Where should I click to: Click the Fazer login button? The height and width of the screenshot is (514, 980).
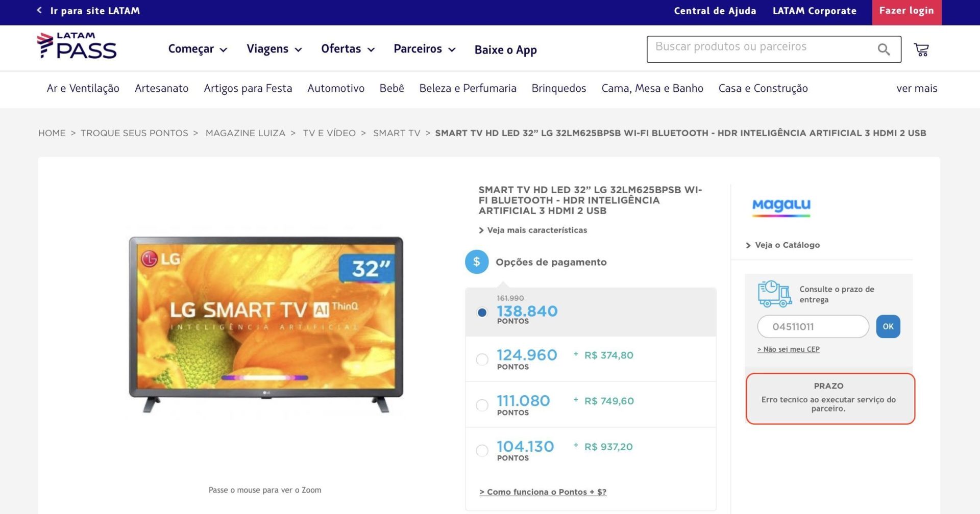coord(906,11)
